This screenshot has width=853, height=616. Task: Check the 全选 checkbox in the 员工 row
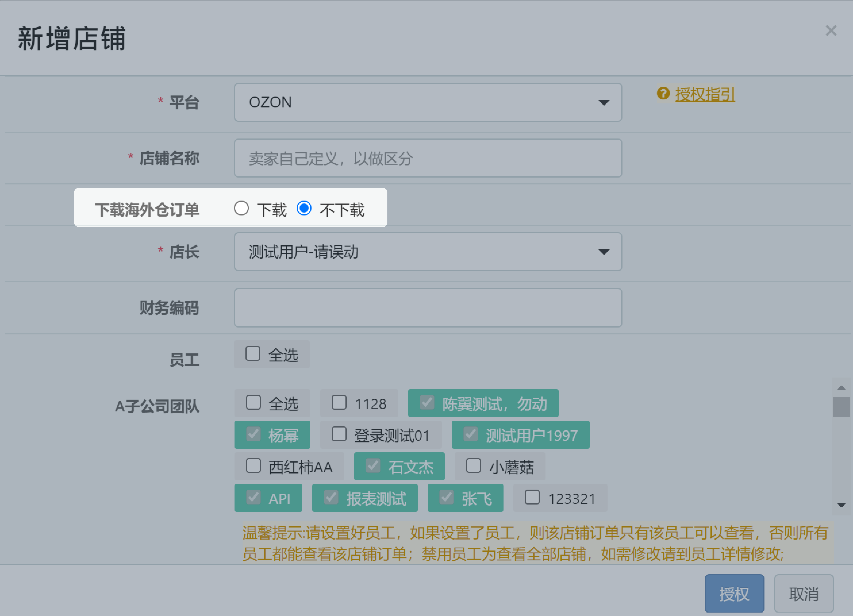coord(253,354)
